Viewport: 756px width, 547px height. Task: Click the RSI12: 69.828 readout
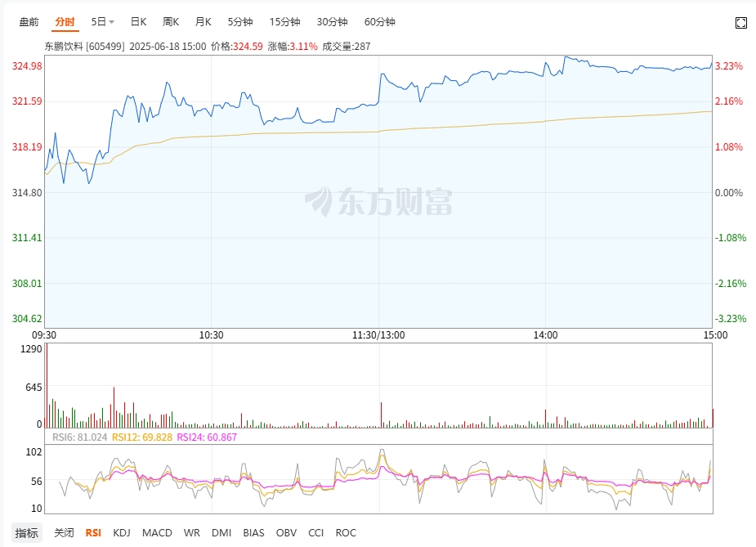pos(141,437)
